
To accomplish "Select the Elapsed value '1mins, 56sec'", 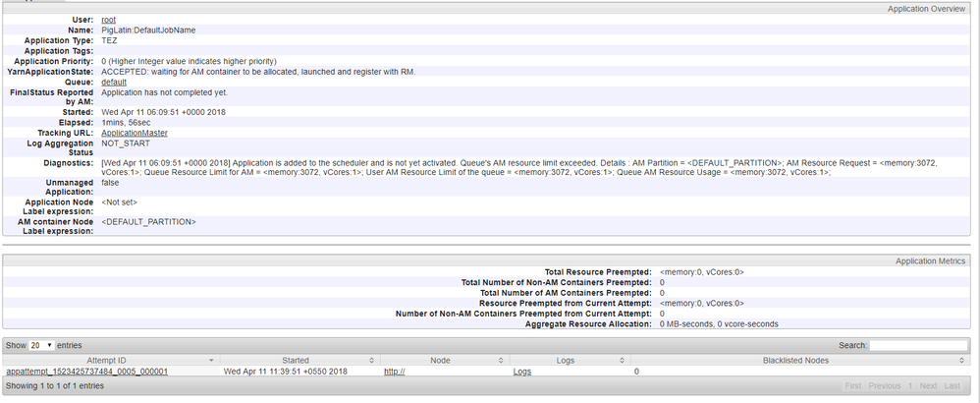I will coord(126,123).
